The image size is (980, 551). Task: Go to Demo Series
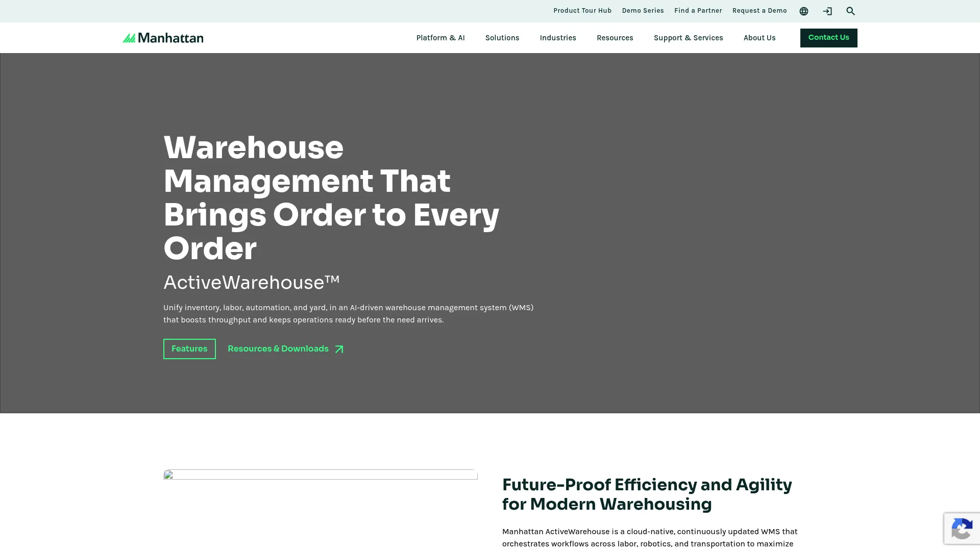pyautogui.click(x=643, y=11)
